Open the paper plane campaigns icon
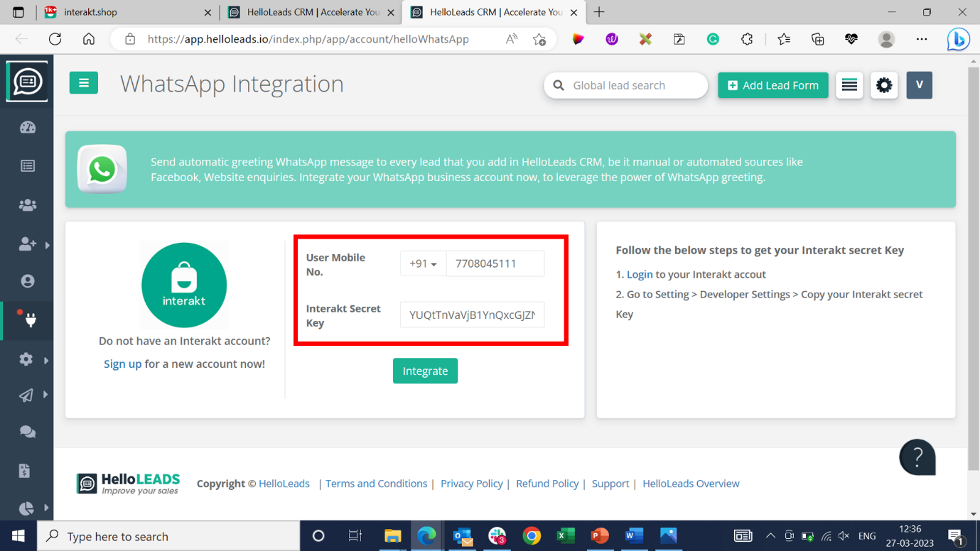The height and width of the screenshot is (551, 980). 26,395
